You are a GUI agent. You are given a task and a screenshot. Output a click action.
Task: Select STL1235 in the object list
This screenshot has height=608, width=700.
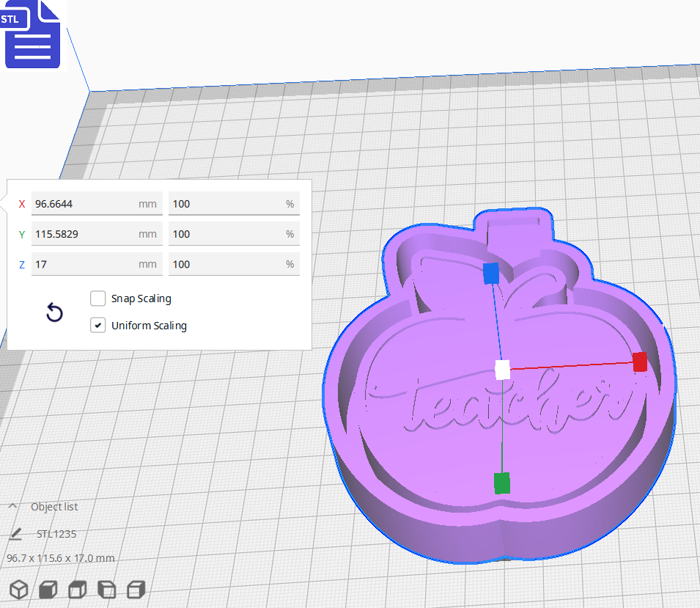(x=56, y=533)
